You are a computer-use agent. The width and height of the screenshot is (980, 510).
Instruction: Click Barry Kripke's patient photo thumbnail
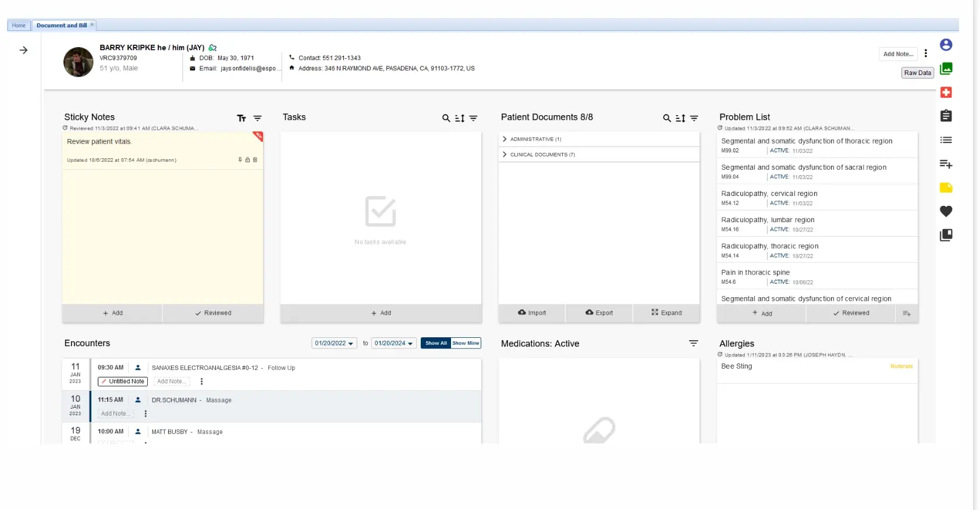(79, 62)
